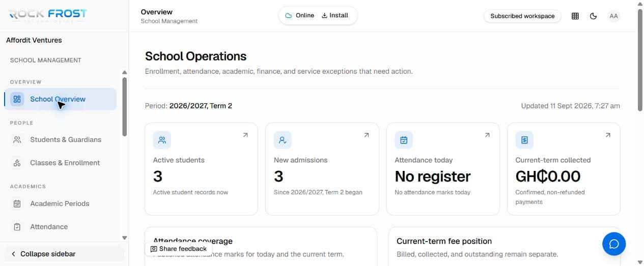Viewport: 644px width, 266px height.
Task: Click the sidebar scroll up arrow
Action: (125, 72)
